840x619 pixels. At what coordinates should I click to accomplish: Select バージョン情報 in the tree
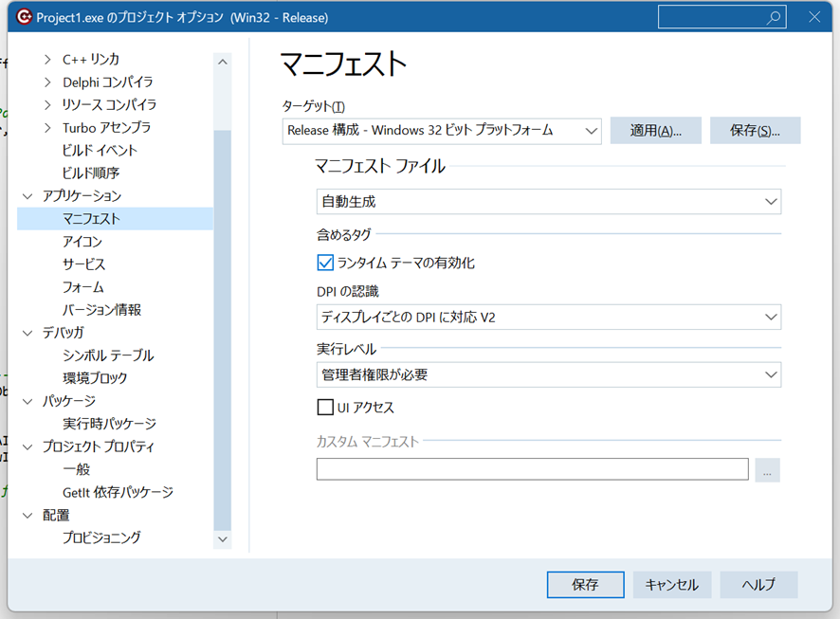click(x=101, y=310)
